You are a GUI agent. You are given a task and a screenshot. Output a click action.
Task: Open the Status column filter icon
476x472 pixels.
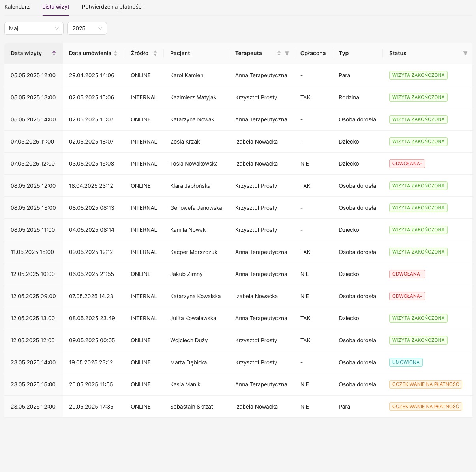click(465, 53)
